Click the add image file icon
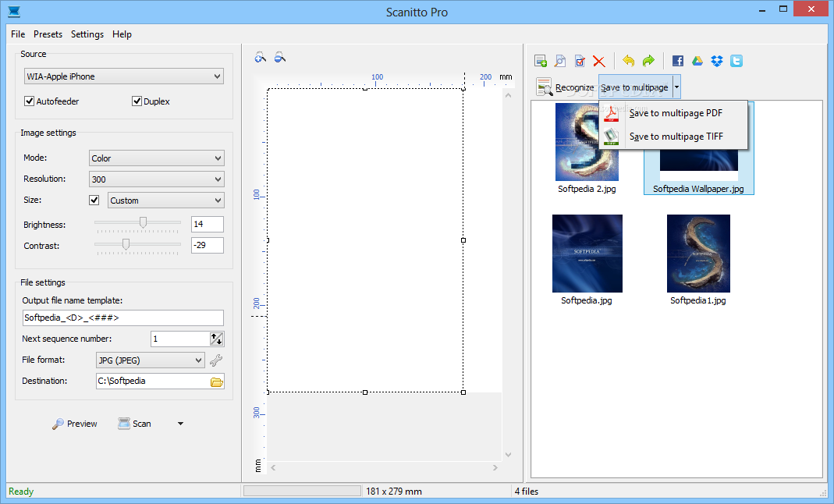 (x=541, y=61)
